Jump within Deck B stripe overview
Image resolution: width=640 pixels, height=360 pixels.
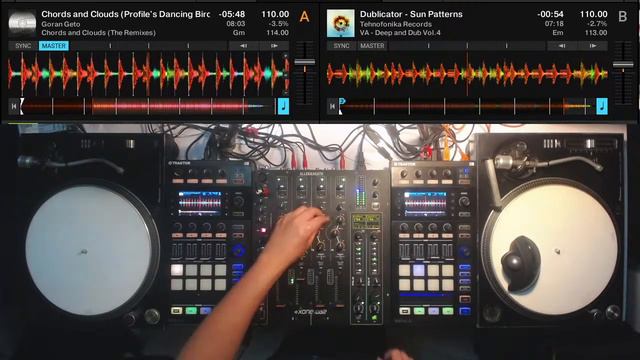click(467, 106)
